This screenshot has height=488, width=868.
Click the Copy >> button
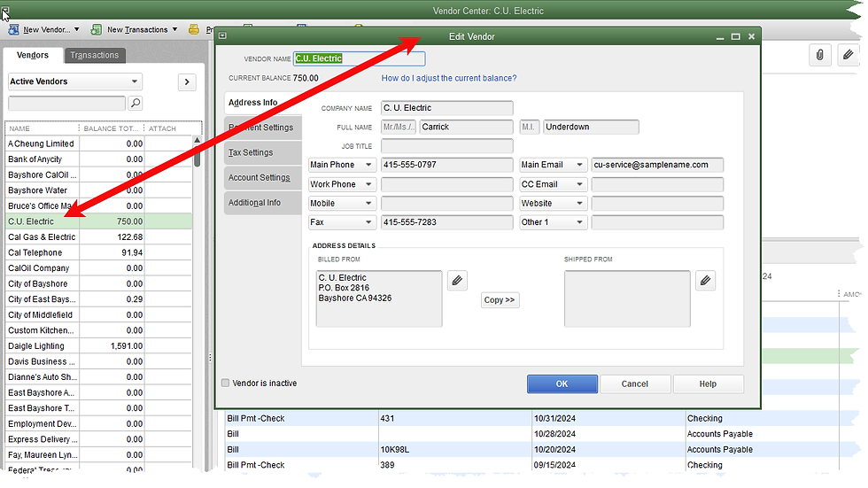pos(500,300)
